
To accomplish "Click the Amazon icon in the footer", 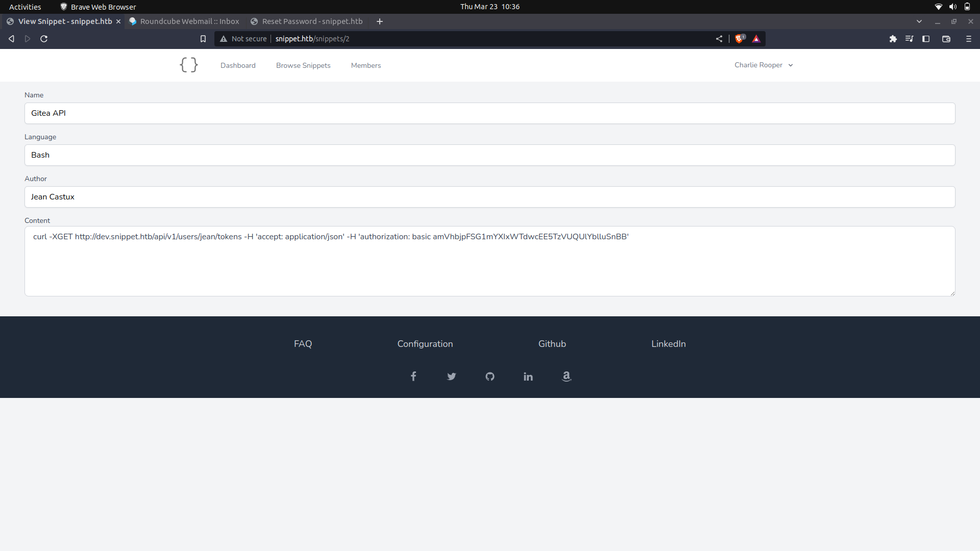I will (566, 377).
